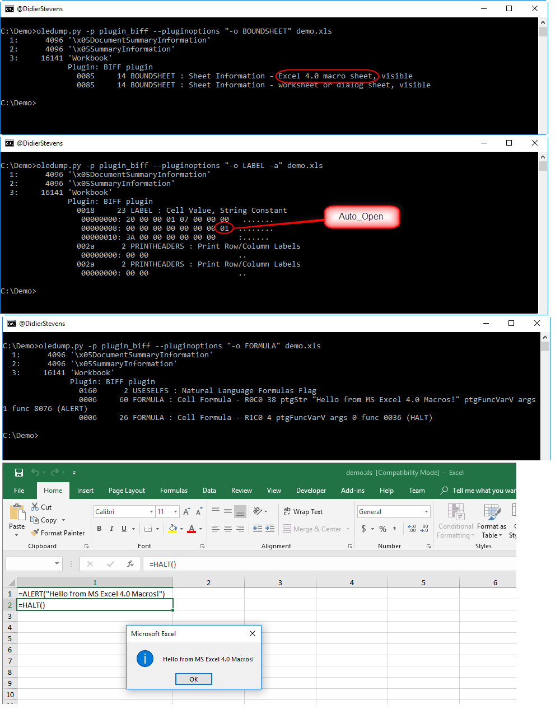Switch to the Formulas ribbon tab
The image size is (560, 728).
174,490
